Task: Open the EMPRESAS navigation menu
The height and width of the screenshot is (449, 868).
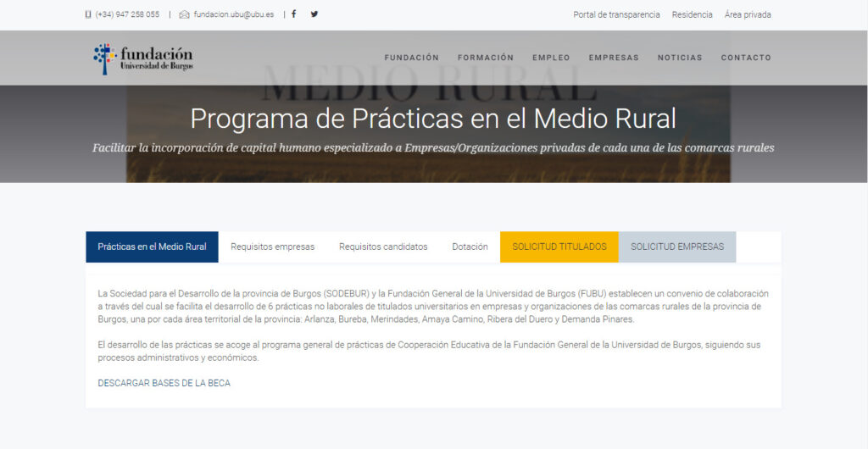Action: (x=614, y=58)
